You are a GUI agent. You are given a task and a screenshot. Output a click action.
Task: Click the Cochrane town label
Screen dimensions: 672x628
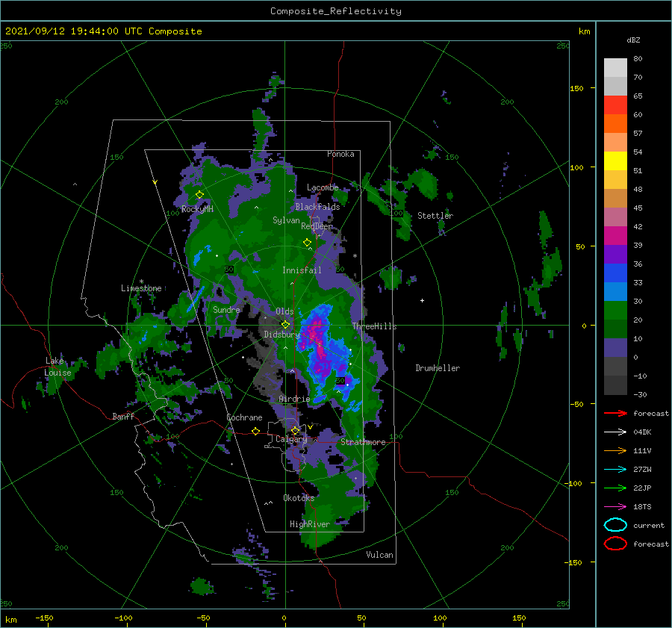pos(244,417)
